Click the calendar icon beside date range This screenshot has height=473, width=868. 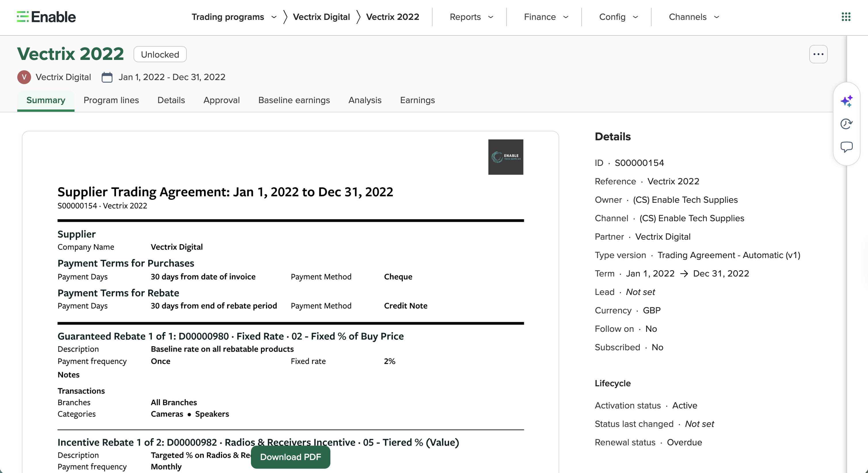click(107, 77)
